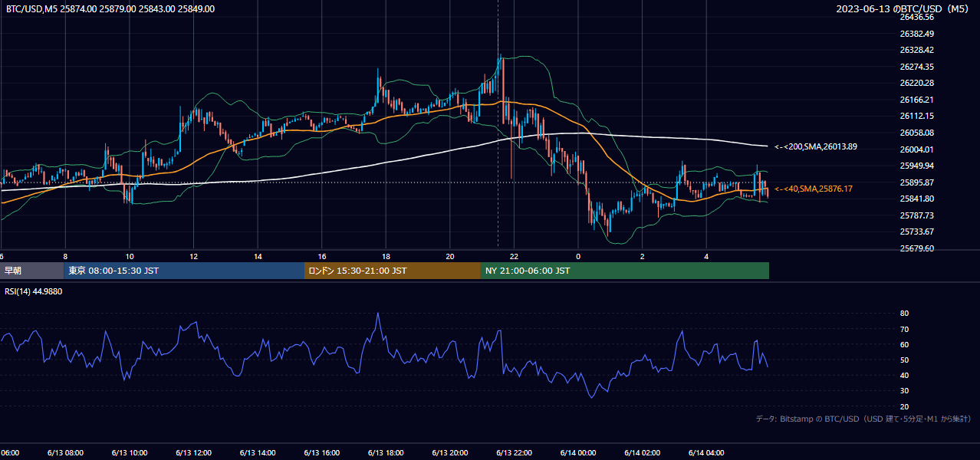Click the bottom date label 6/14 04:00
This screenshot has width=980, height=460.
(x=706, y=453)
